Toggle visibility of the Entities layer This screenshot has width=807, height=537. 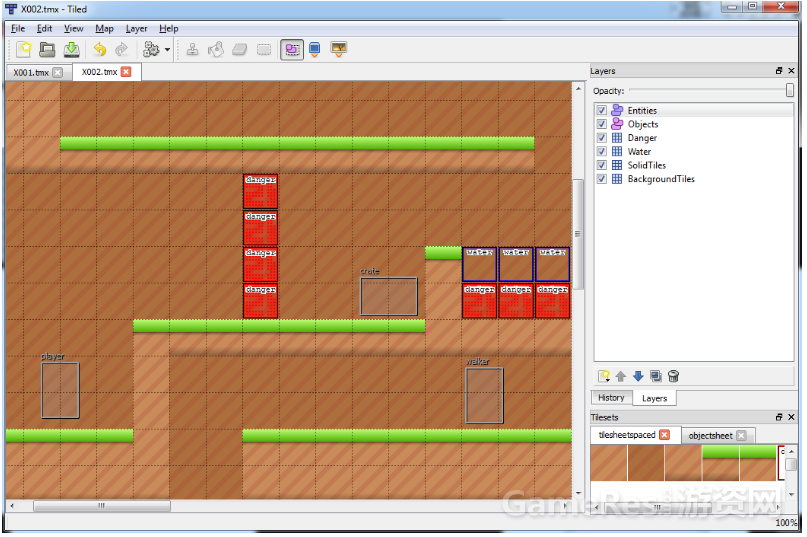[602, 110]
